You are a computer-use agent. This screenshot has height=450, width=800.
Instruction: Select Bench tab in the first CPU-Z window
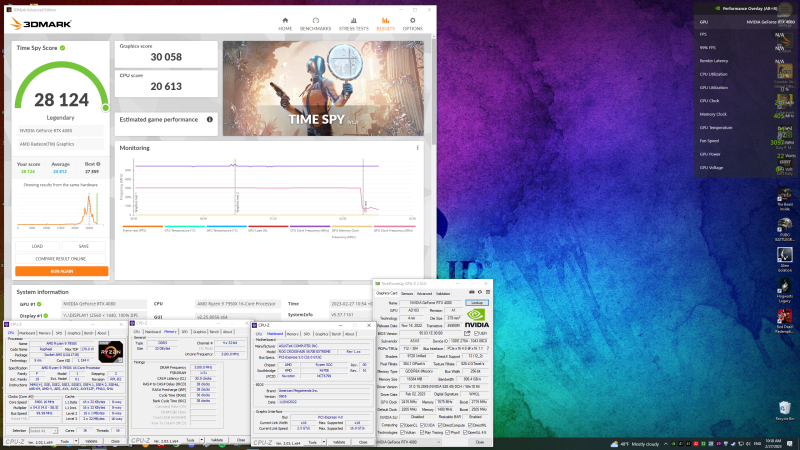88,333
